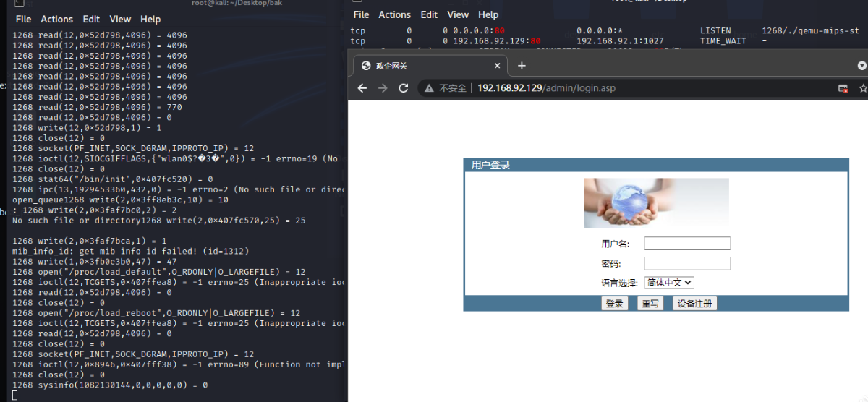868x402 pixels.
Task: Open a new browser tab
Action: tap(522, 66)
